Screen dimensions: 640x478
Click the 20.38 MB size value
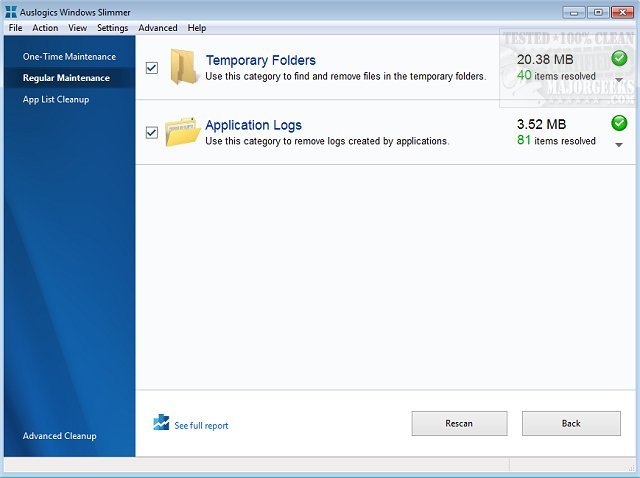click(x=545, y=60)
